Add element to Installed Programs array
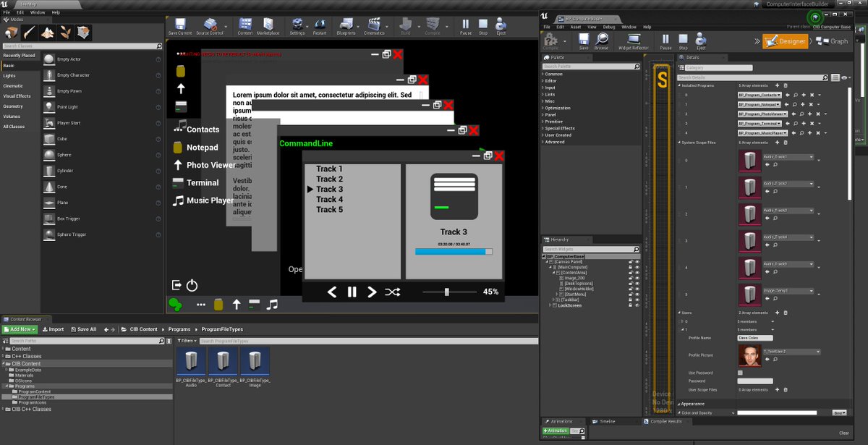The width and height of the screenshot is (868, 445). point(777,85)
